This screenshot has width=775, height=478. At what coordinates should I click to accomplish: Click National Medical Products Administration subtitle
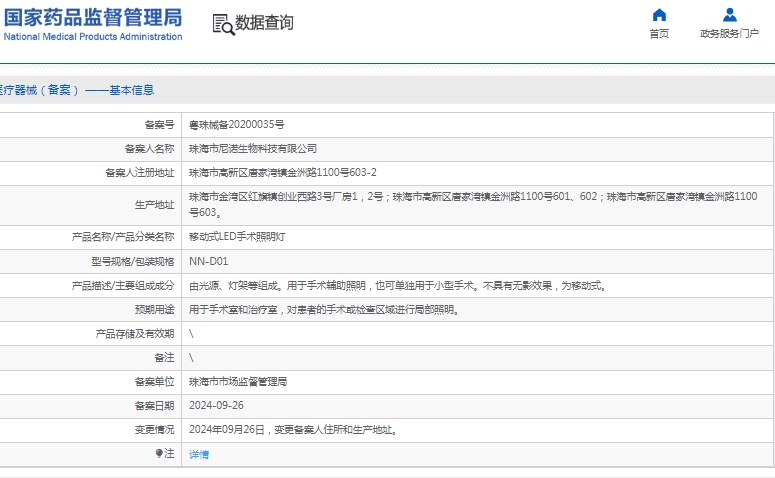pyautogui.click(x=93, y=37)
